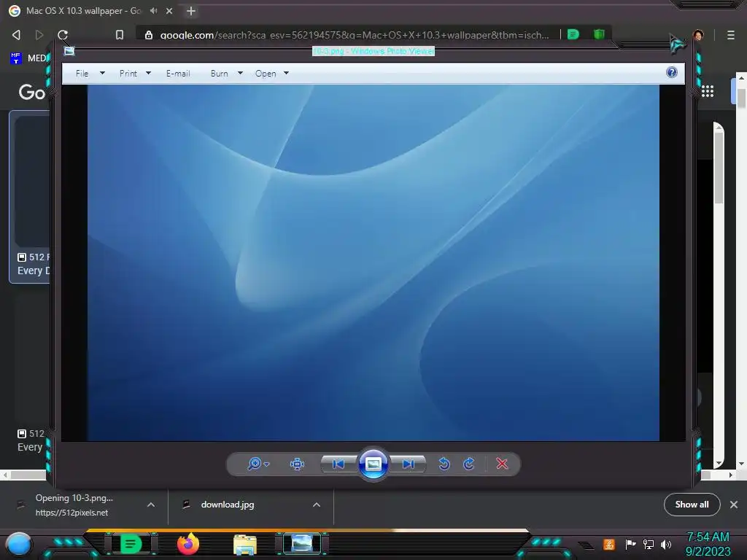Launch Firefox from the taskbar
747x560 pixels.
point(188,544)
